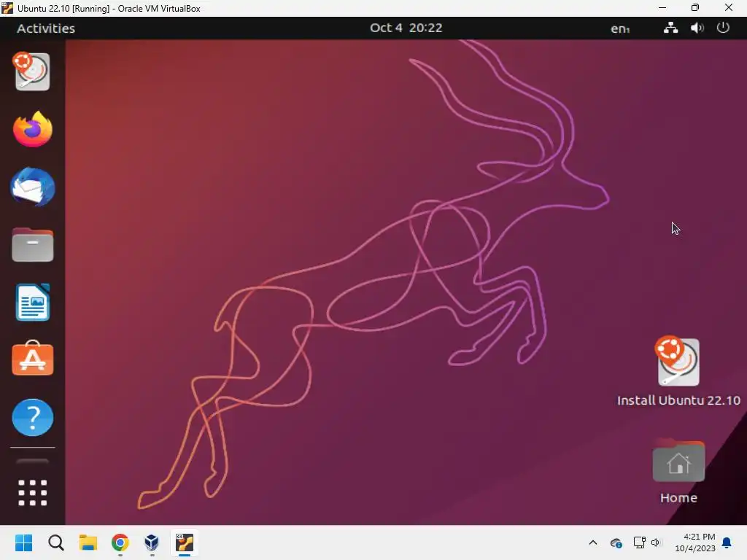The height and width of the screenshot is (560, 747).
Task: Click the volume icon in Ubuntu top bar
Action: point(697,28)
